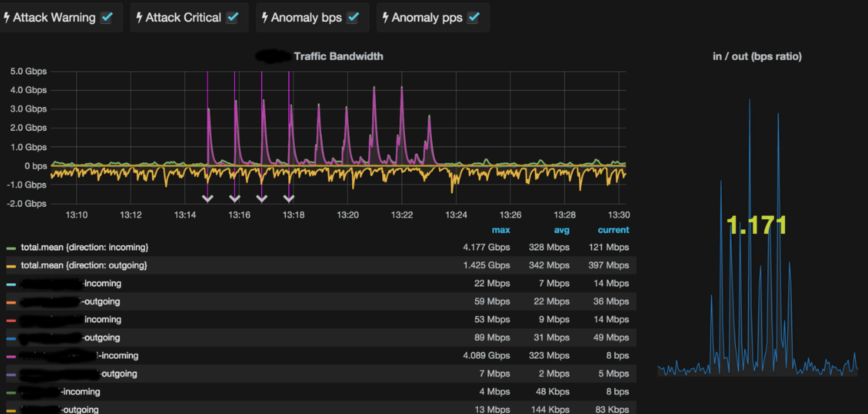Click the 13:20 time axis label
The width and height of the screenshot is (868, 414).
(x=348, y=215)
